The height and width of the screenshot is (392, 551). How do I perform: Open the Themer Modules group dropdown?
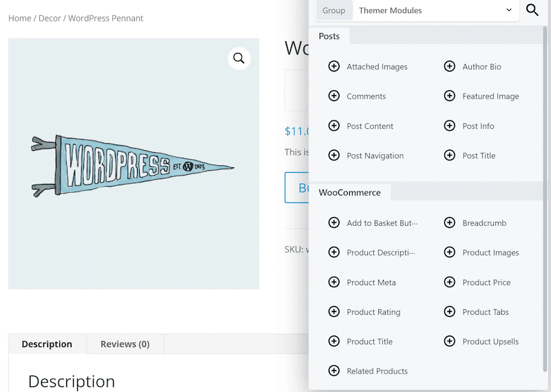[x=436, y=10]
